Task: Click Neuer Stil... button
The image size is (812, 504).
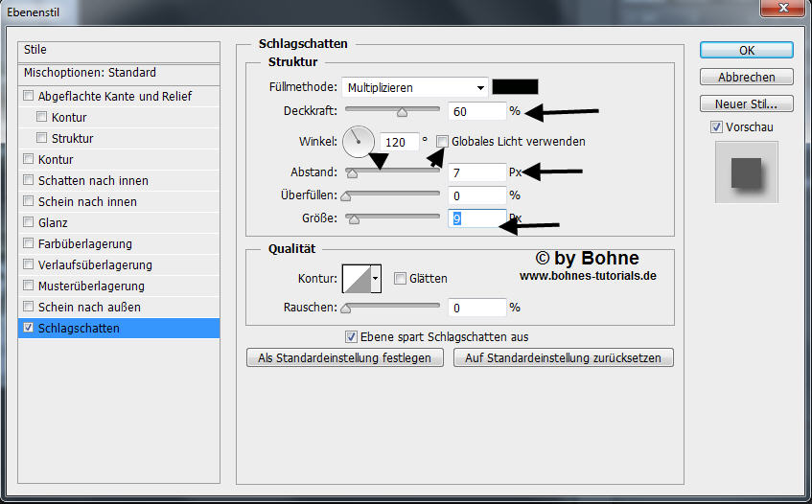Action: click(746, 104)
